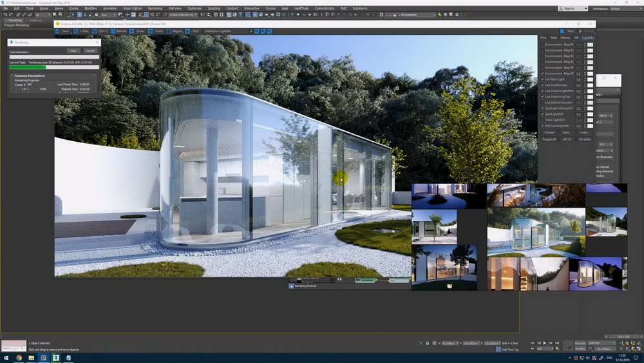Viewport: 644px width, 363px height.
Task: Click the Ext-Wall-Light white color swatch
Action: tap(590, 79)
